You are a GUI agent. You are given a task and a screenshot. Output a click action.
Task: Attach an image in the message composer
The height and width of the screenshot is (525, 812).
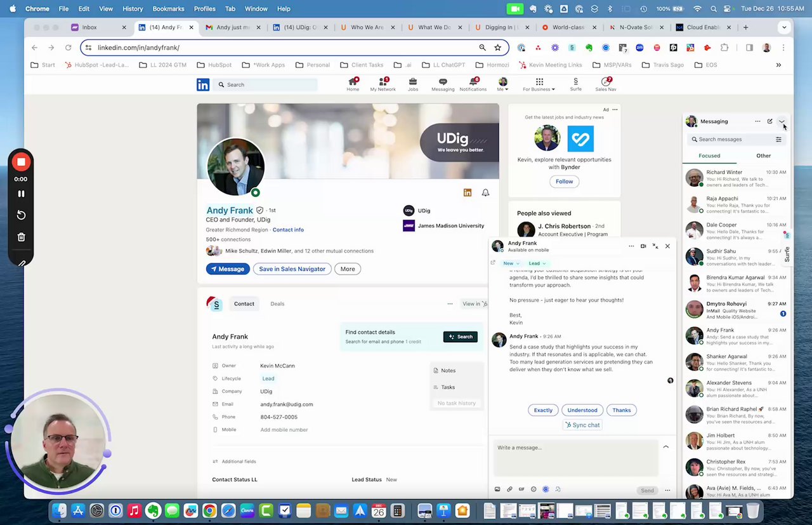pos(497,489)
